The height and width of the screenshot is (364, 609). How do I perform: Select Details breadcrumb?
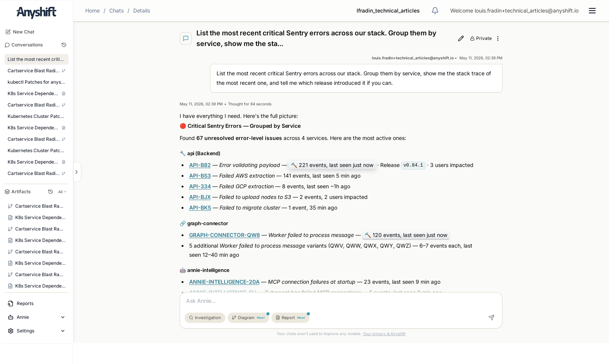coord(142,11)
